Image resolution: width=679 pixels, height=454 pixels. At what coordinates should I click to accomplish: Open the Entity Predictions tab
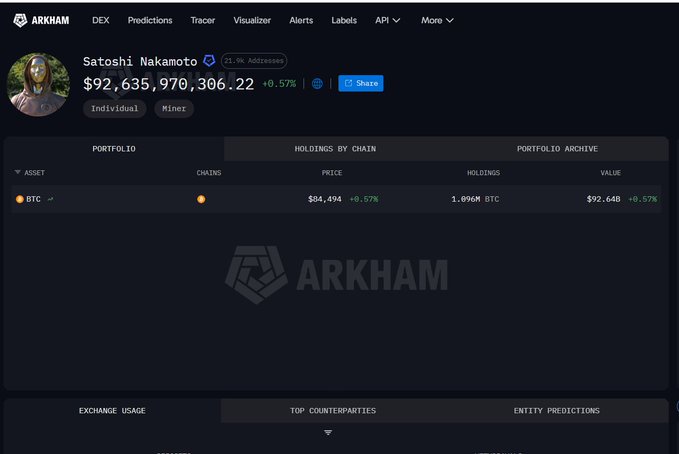pyautogui.click(x=557, y=411)
